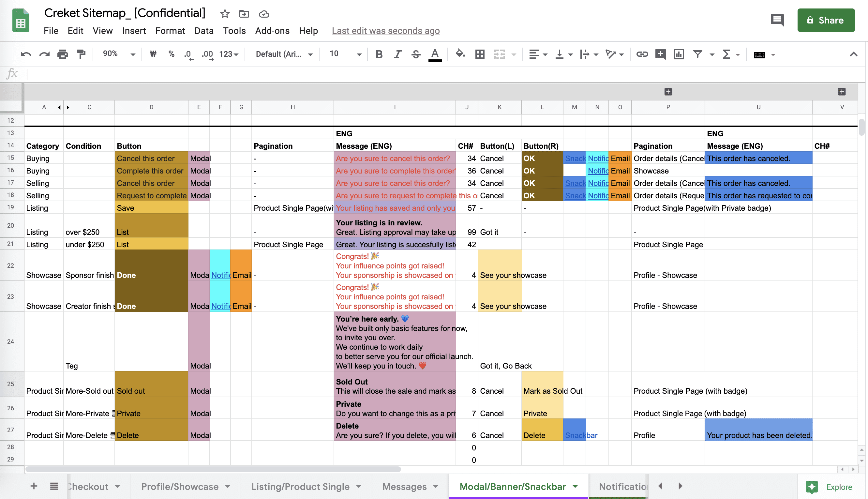
Task: Click Notific link in row 22
Action: pos(221,275)
